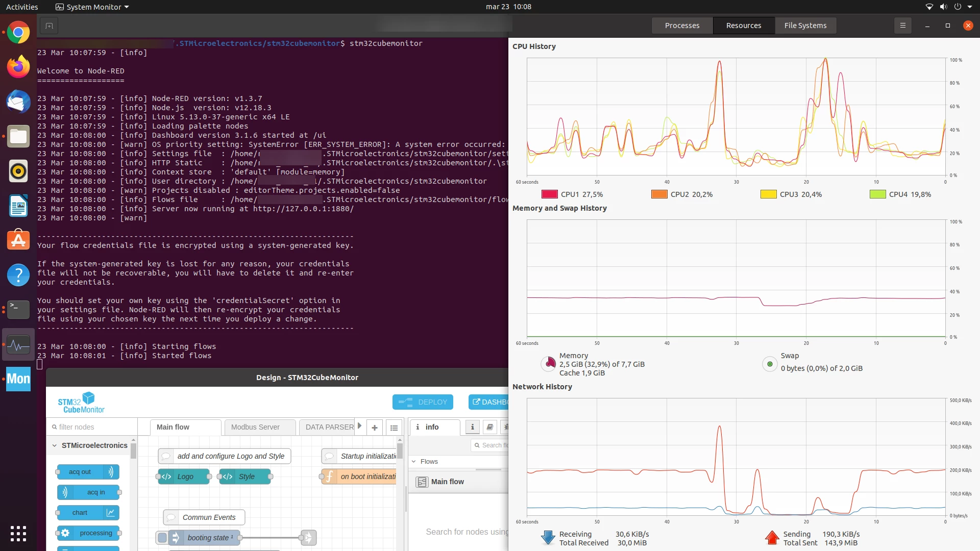980x551 pixels.
Task: Click the volume icon in top bar
Action: tap(943, 7)
